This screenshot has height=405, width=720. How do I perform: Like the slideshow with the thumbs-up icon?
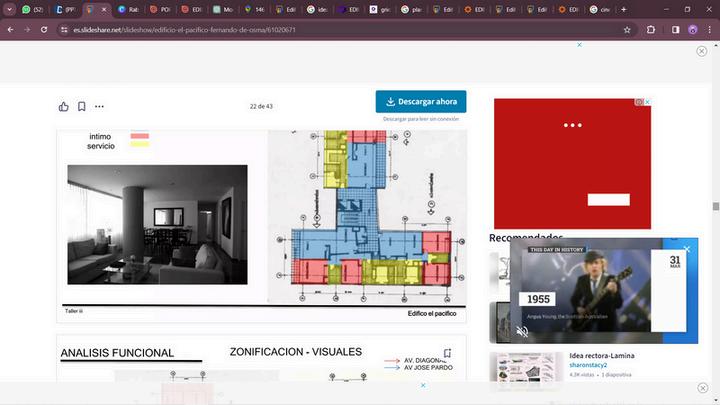click(63, 107)
